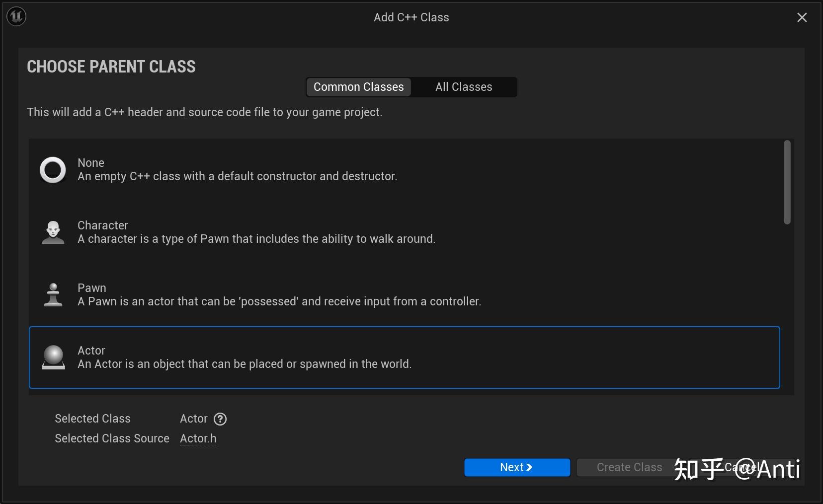The image size is (823, 504).
Task: Click the Character head icon
Action: [x=53, y=232]
